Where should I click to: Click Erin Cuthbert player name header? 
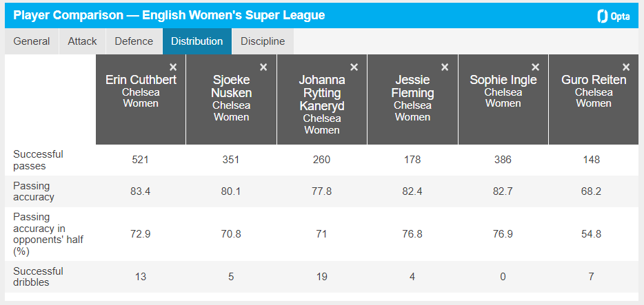(x=141, y=80)
